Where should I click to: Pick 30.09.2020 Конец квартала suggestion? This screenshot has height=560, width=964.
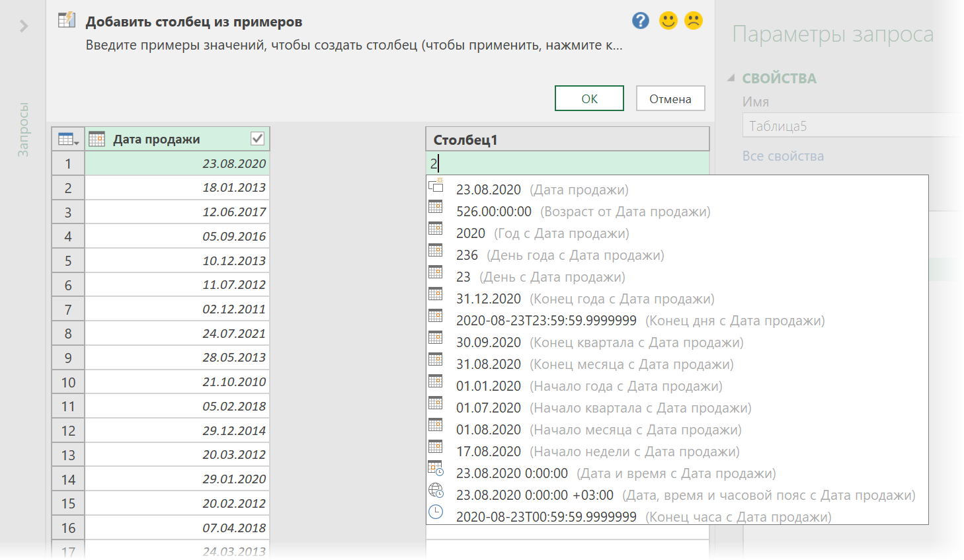click(x=677, y=342)
